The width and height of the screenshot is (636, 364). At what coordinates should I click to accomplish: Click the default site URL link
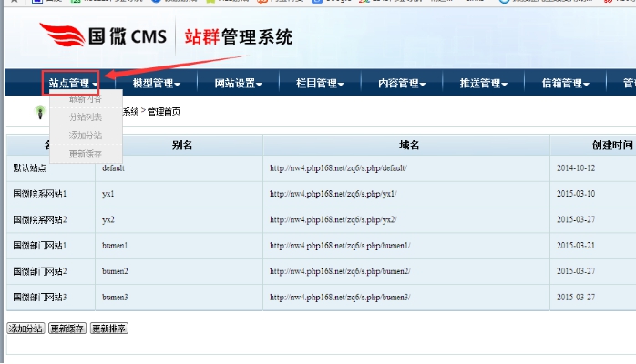point(338,168)
